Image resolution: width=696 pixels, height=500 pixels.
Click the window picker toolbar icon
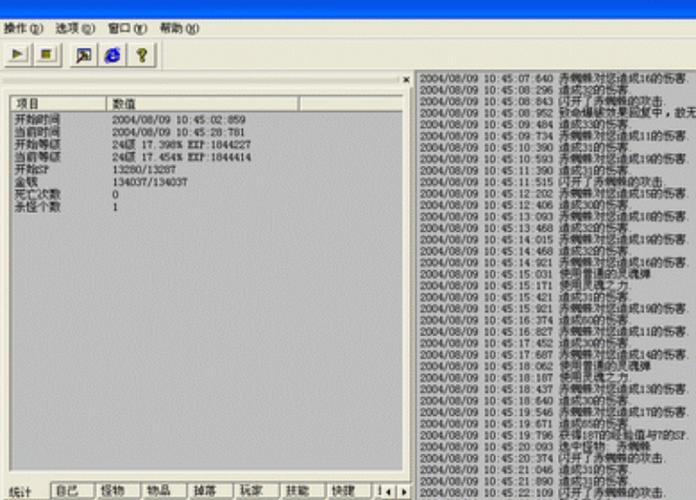pos(84,56)
